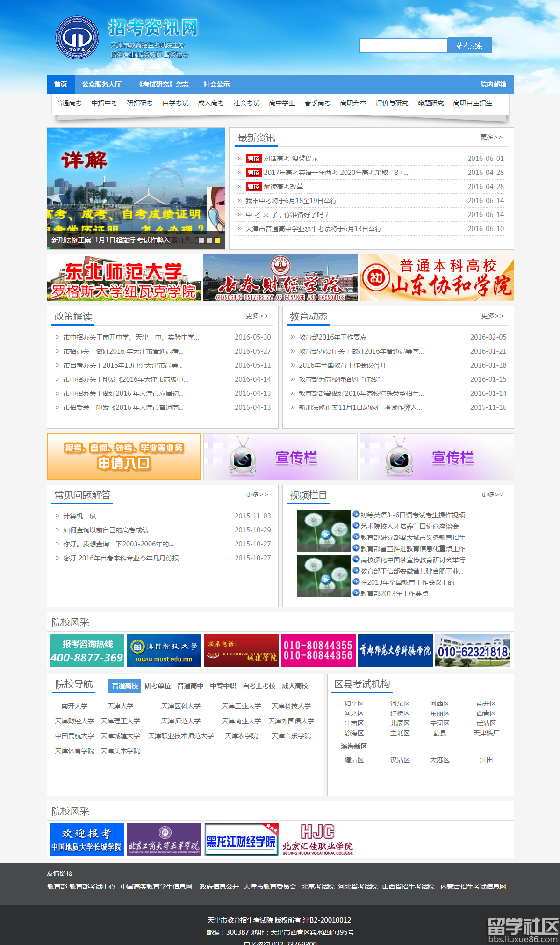The height and width of the screenshot is (945, 560).
Task: Expand 更多>> in 视频栏目 section
Action: pyautogui.click(x=492, y=494)
